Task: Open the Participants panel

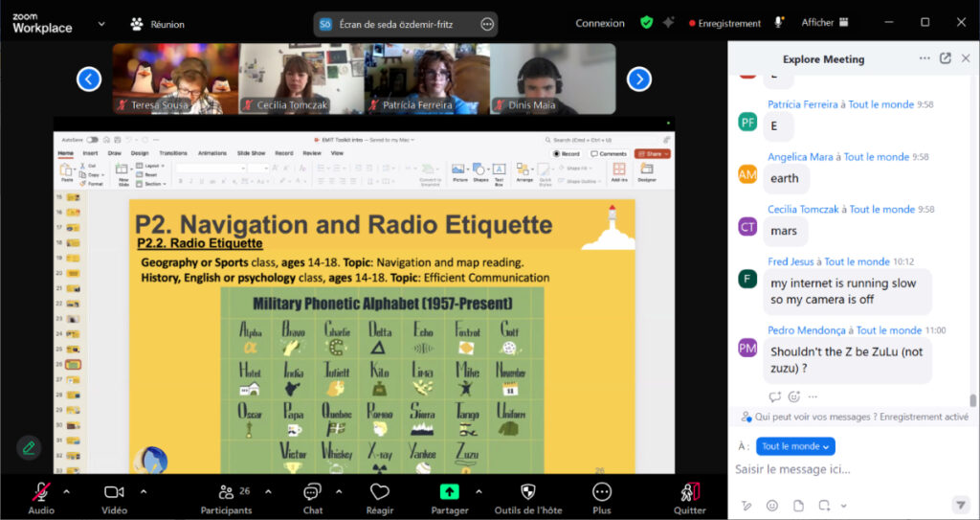Action: pos(227,492)
